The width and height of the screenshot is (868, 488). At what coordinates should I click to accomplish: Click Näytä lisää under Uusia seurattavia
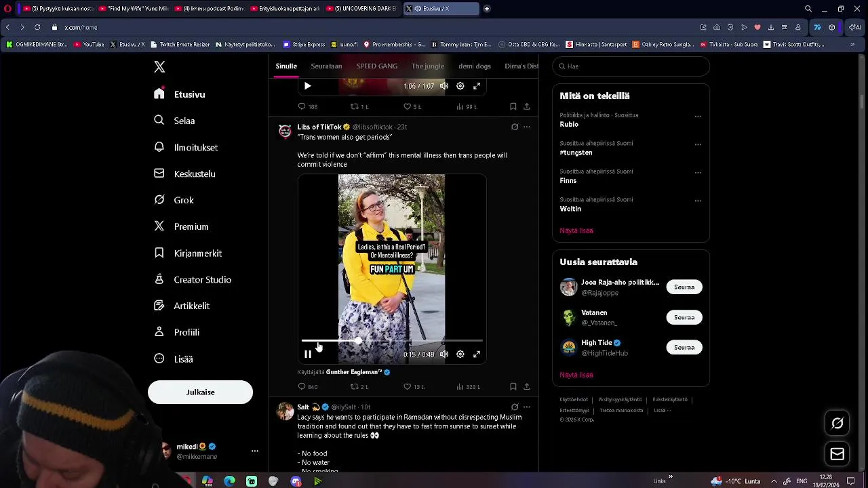coord(576,375)
